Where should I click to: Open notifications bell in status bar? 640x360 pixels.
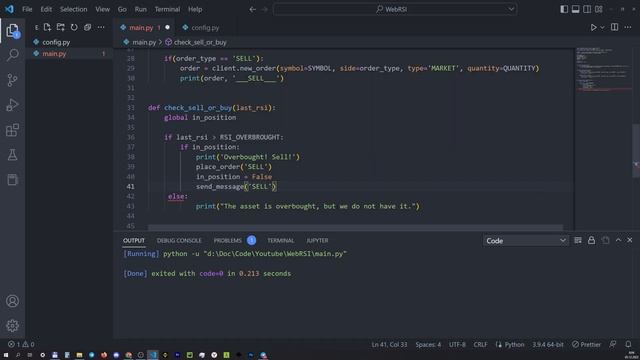tap(628, 344)
